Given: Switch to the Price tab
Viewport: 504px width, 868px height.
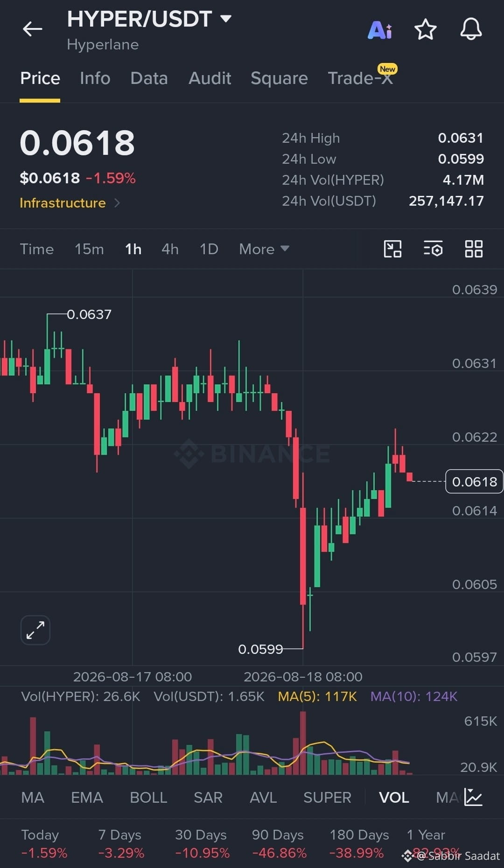Looking at the screenshot, I should pos(40,78).
